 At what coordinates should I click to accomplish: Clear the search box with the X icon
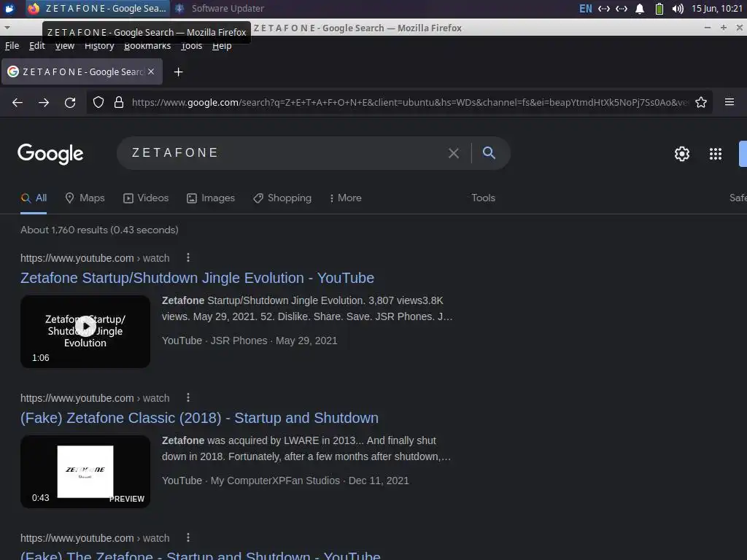pyautogui.click(x=454, y=153)
